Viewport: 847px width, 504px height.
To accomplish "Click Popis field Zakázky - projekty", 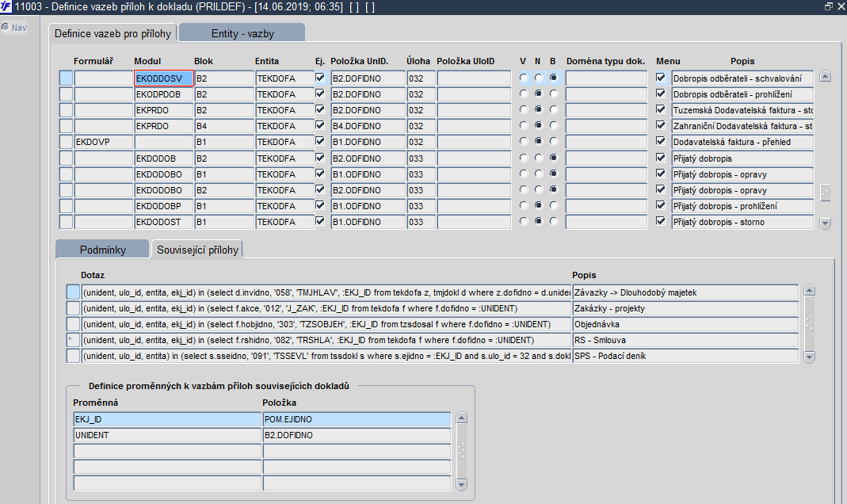I will 685,308.
